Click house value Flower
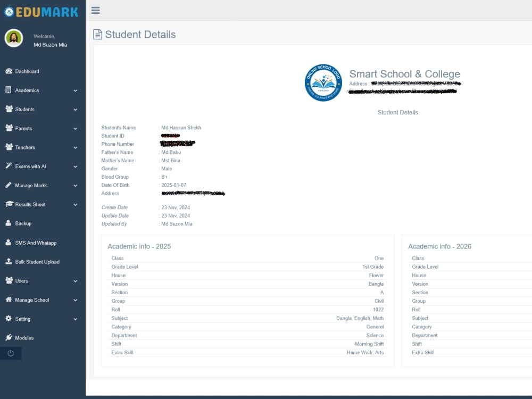 coord(376,275)
